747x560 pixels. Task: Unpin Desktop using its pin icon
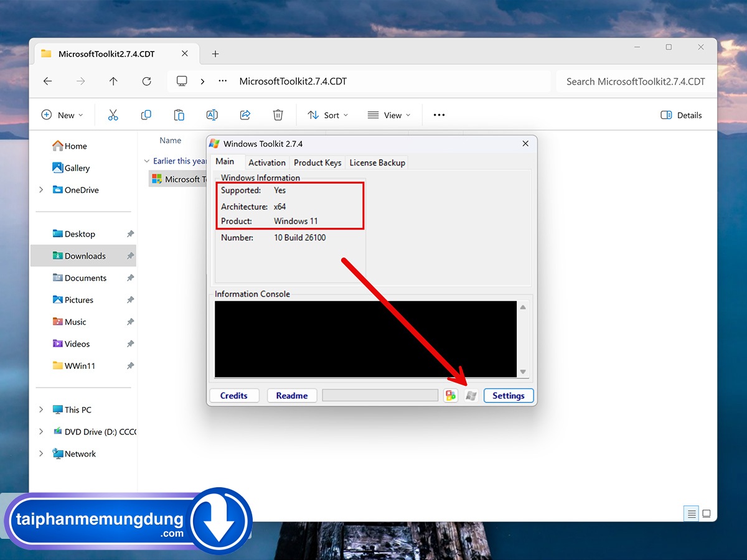click(130, 234)
